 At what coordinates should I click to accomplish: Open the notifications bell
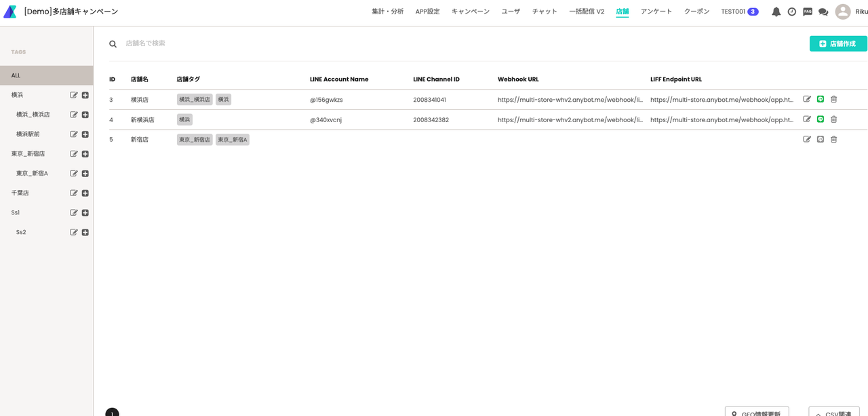pyautogui.click(x=776, y=12)
